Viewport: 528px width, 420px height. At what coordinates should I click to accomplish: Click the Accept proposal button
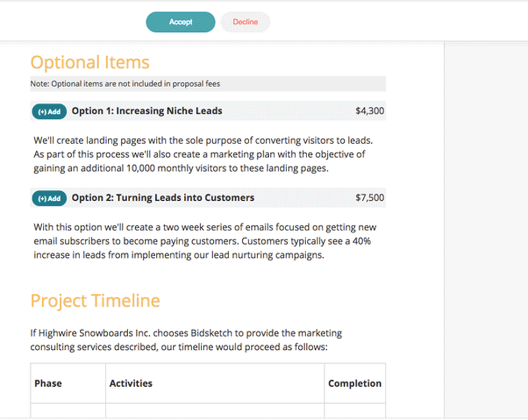(x=181, y=22)
